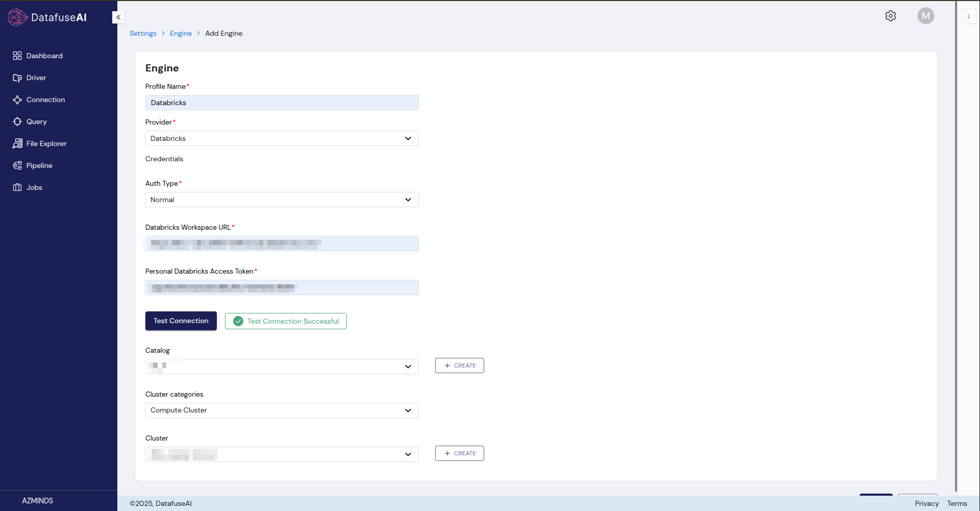This screenshot has height=511, width=980.
Task: Click the Test Connection button
Action: click(x=181, y=321)
